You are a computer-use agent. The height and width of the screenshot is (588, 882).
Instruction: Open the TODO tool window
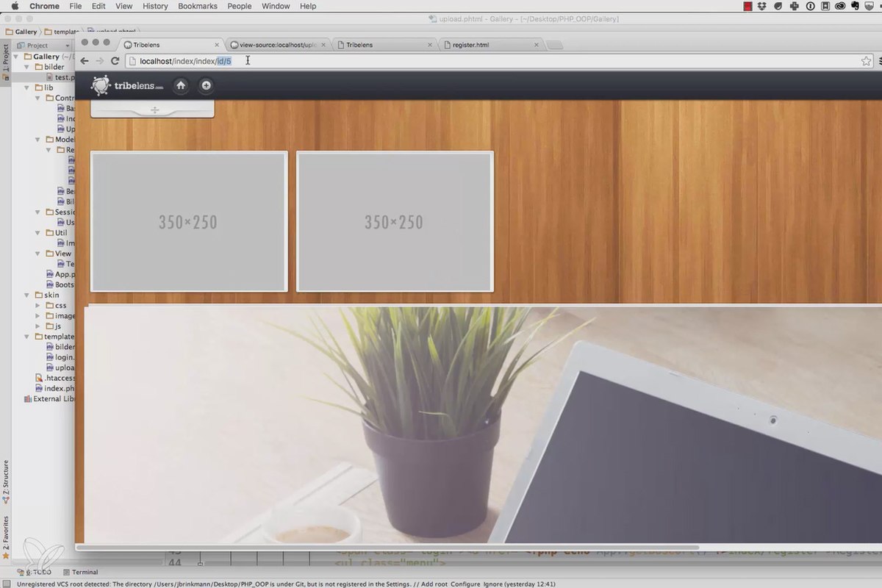(x=35, y=572)
